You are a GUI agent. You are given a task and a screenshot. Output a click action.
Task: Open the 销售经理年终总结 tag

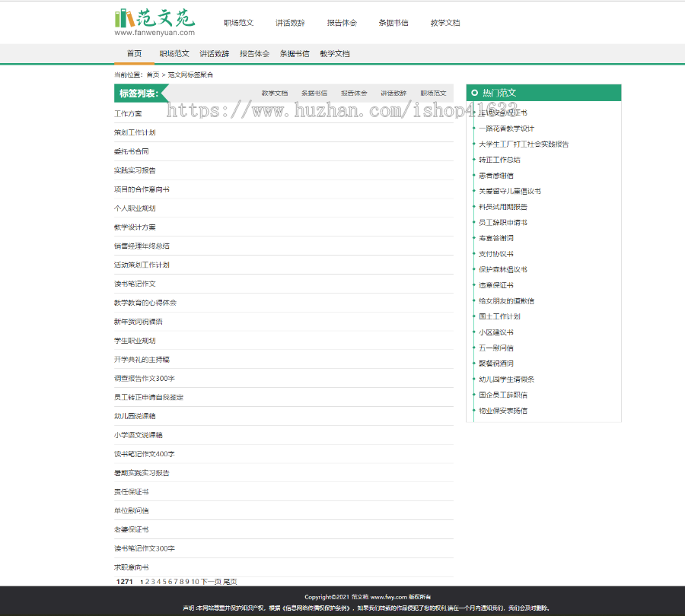tap(142, 246)
